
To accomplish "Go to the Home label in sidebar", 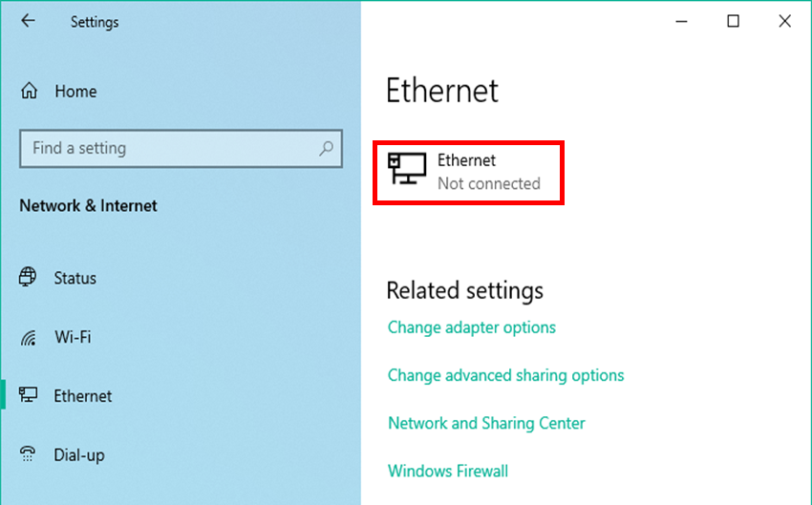I will point(75,92).
